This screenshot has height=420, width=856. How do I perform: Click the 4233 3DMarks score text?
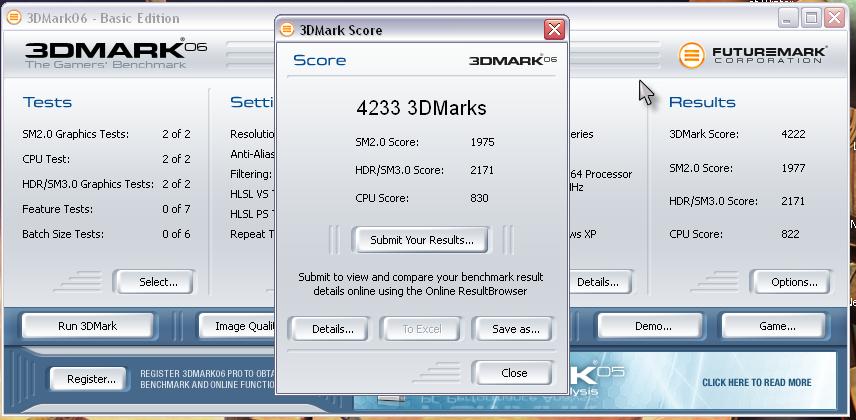tap(421, 108)
